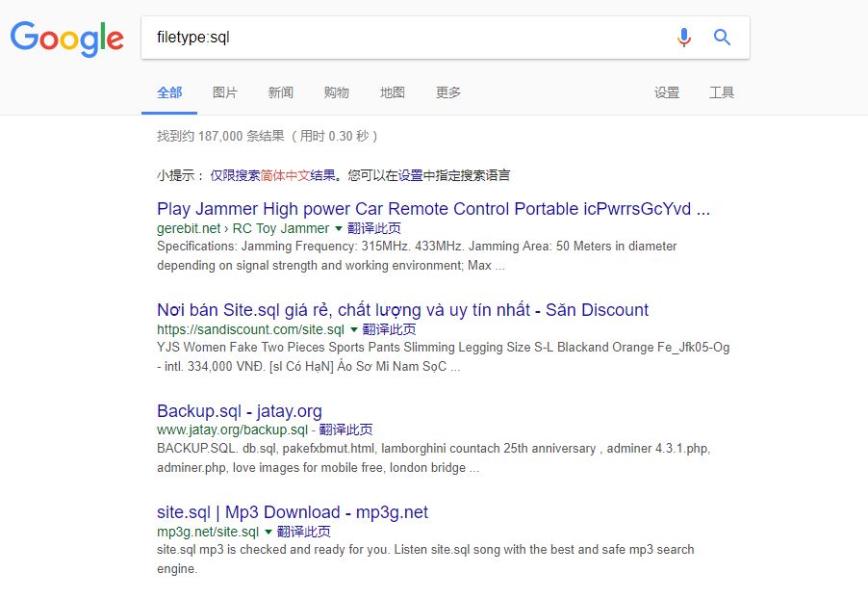Click 翻译此页 for the mp3g.net result
The height and width of the screenshot is (599, 868).
(x=304, y=532)
